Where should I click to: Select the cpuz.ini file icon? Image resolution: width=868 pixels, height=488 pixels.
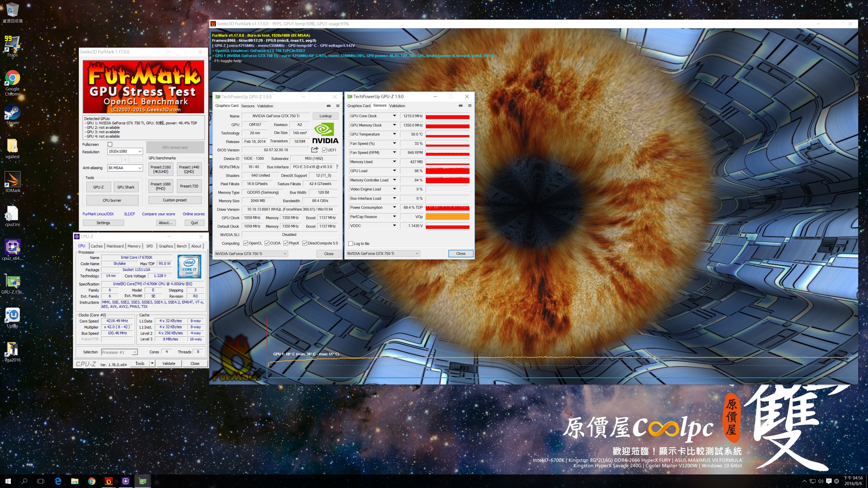pos(12,216)
